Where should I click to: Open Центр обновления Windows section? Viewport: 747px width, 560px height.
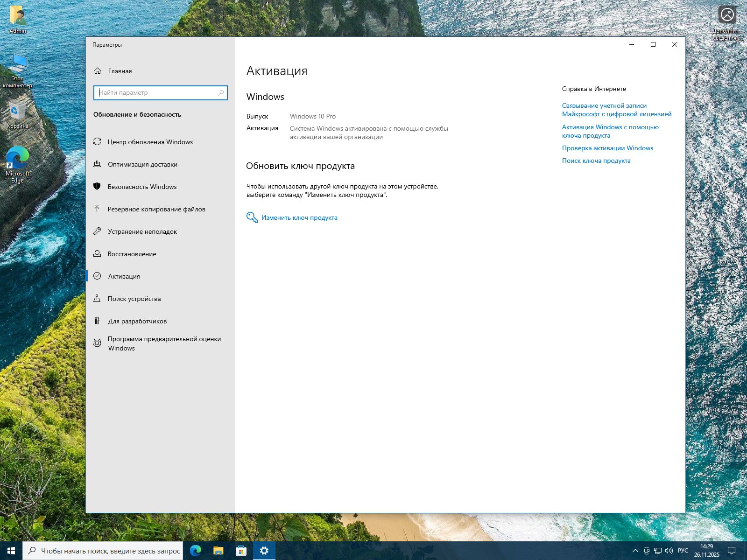point(150,142)
